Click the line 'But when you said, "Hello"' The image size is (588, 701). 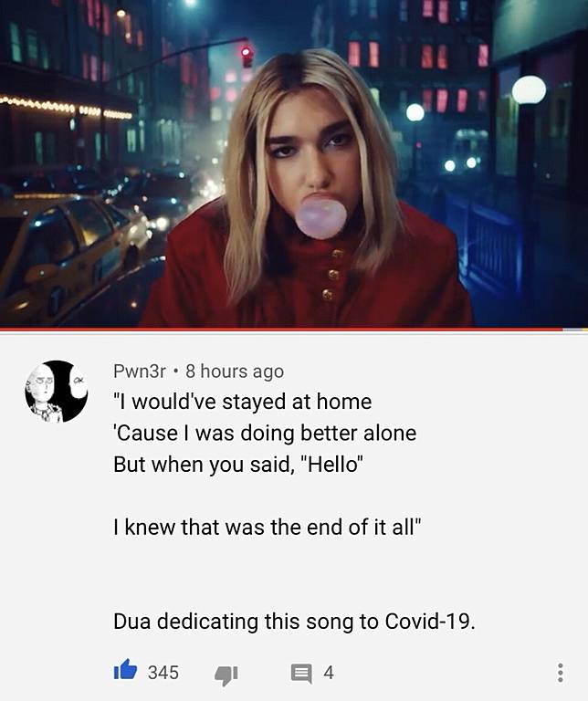click(238, 464)
